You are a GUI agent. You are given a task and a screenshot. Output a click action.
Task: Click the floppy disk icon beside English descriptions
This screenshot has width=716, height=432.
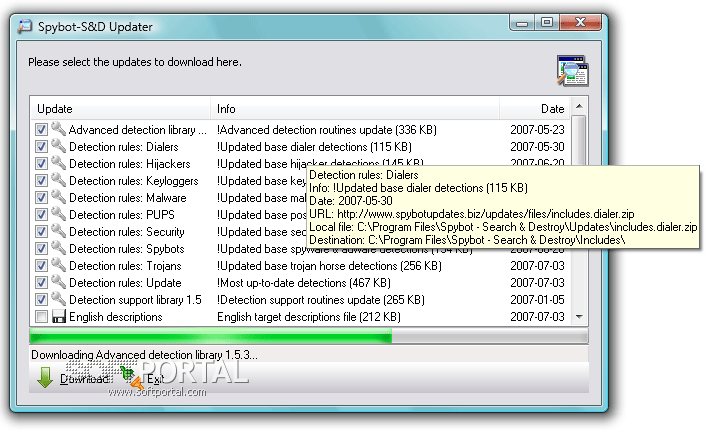(x=59, y=316)
